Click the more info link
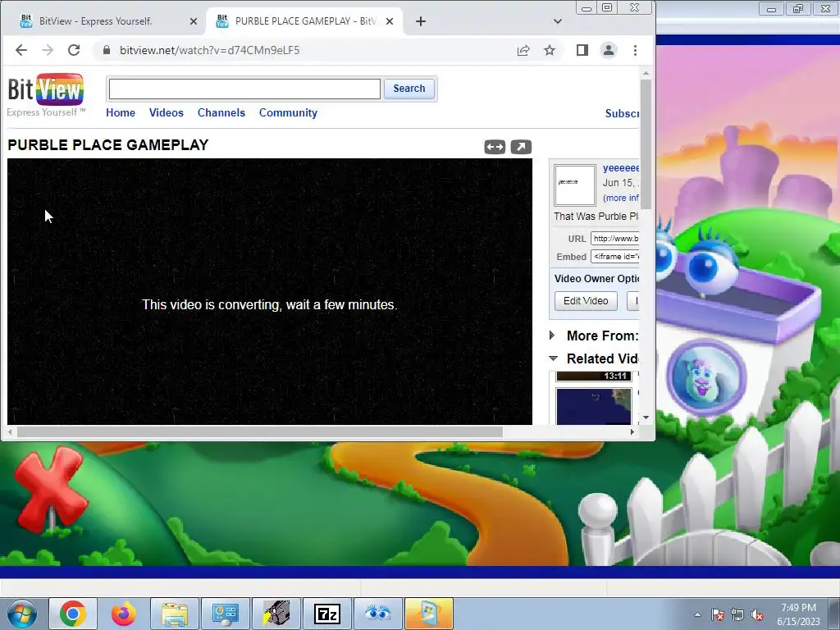 click(x=621, y=198)
